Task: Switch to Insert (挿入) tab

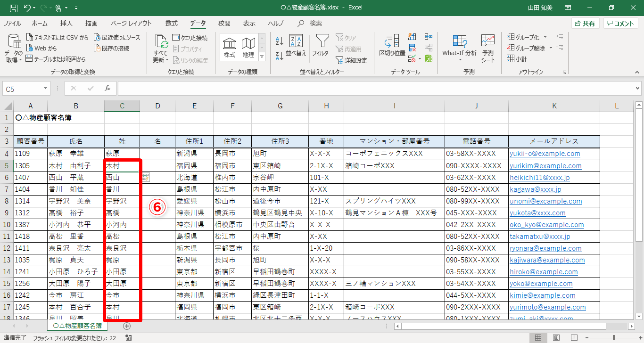Action: click(x=66, y=23)
